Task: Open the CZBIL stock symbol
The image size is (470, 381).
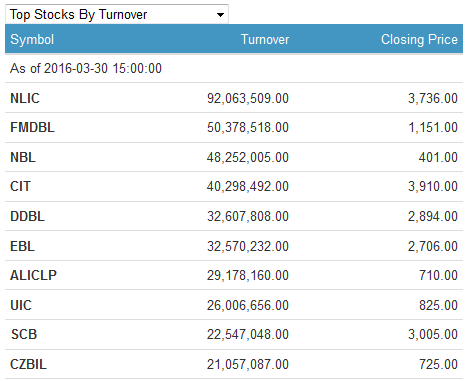Action: point(28,364)
